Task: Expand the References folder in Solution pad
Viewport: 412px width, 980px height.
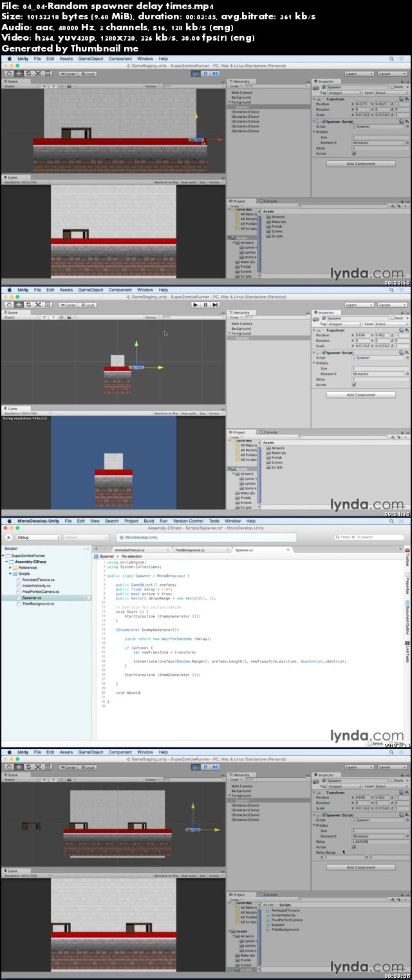Action: (x=11, y=567)
